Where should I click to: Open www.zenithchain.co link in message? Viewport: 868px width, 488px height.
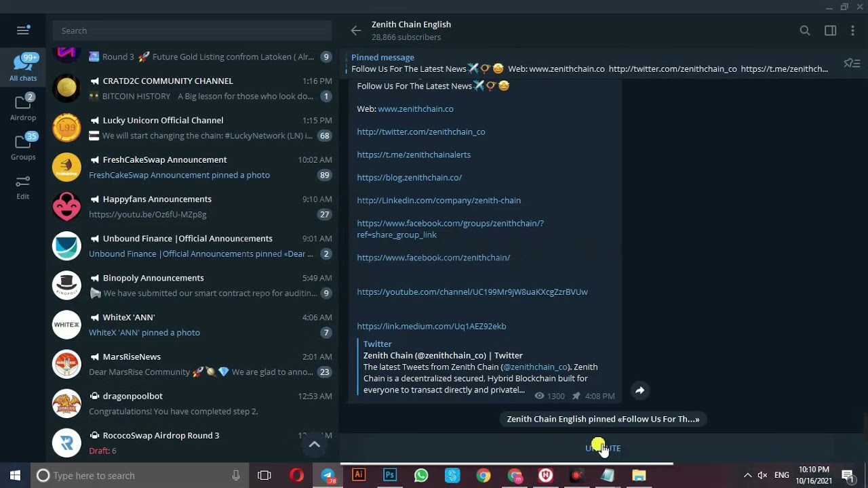(x=416, y=108)
